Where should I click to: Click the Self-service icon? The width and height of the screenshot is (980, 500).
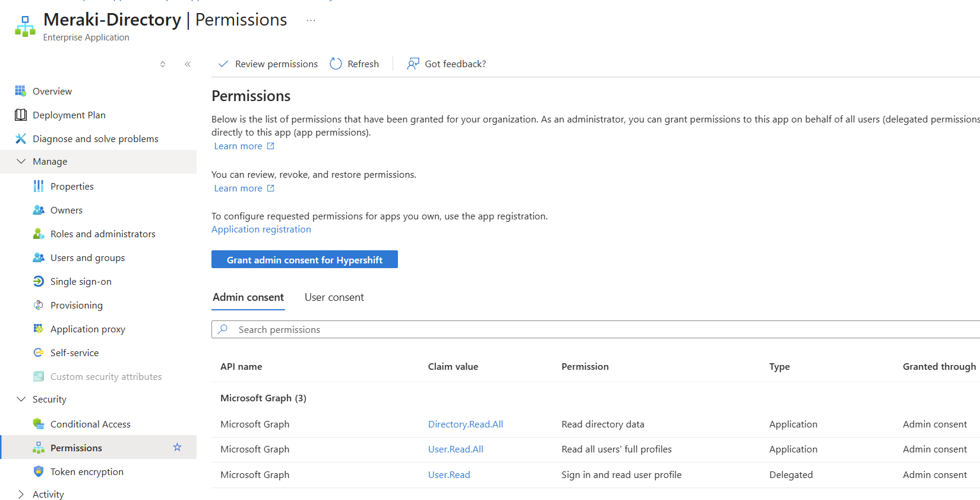(x=39, y=353)
